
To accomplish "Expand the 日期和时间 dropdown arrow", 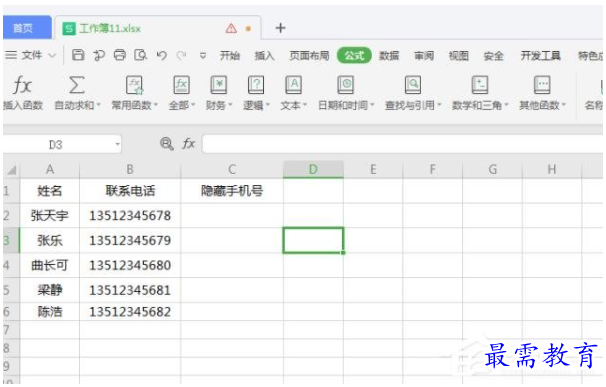I will [x=372, y=105].
